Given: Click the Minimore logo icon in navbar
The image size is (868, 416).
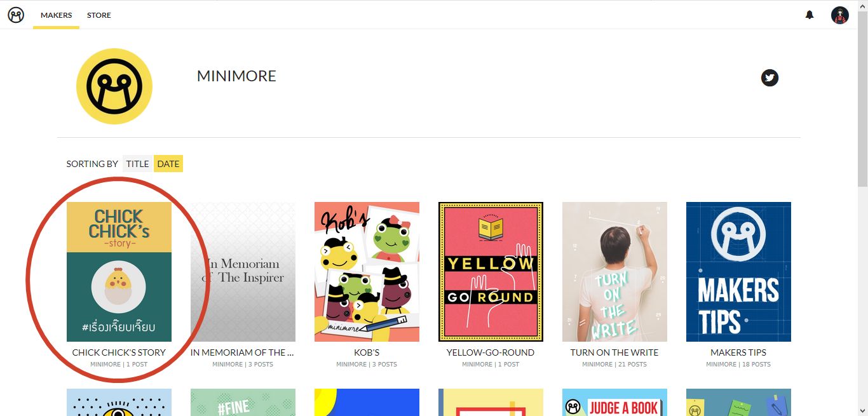Looking at the screenshot, I should [16, 15].
